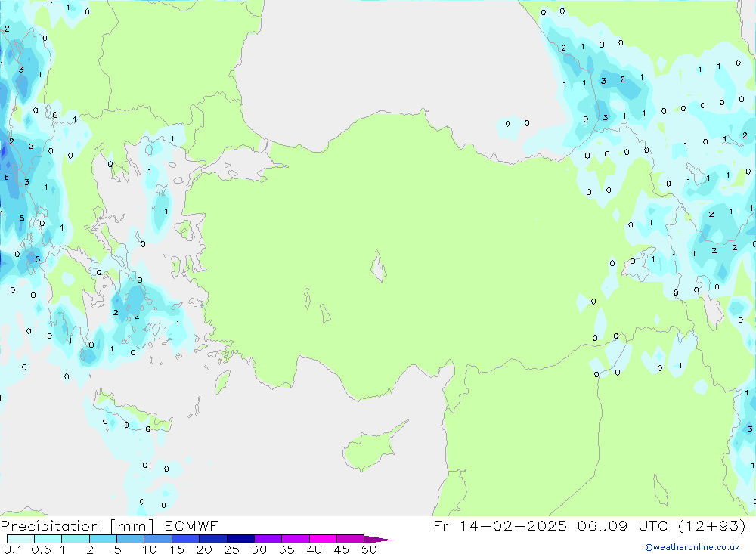This screenshot has width=756, height=554.
Task: Click the 0.1–0.5 mm lightest cyan legend swatch
Action: click(20, 539)
